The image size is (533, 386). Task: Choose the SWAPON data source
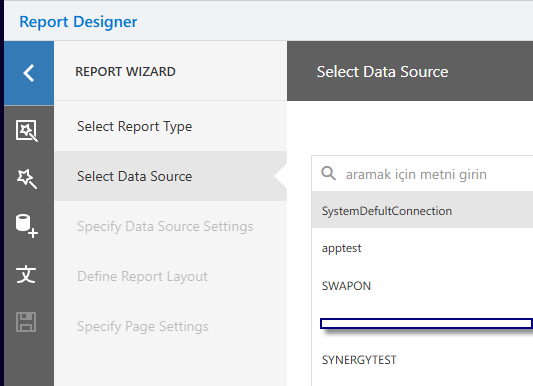point(422,286)
